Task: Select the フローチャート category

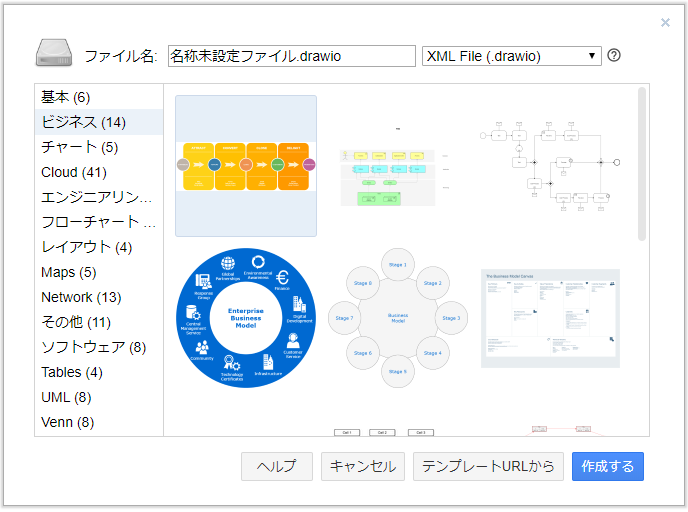Action: coord(99,222)
